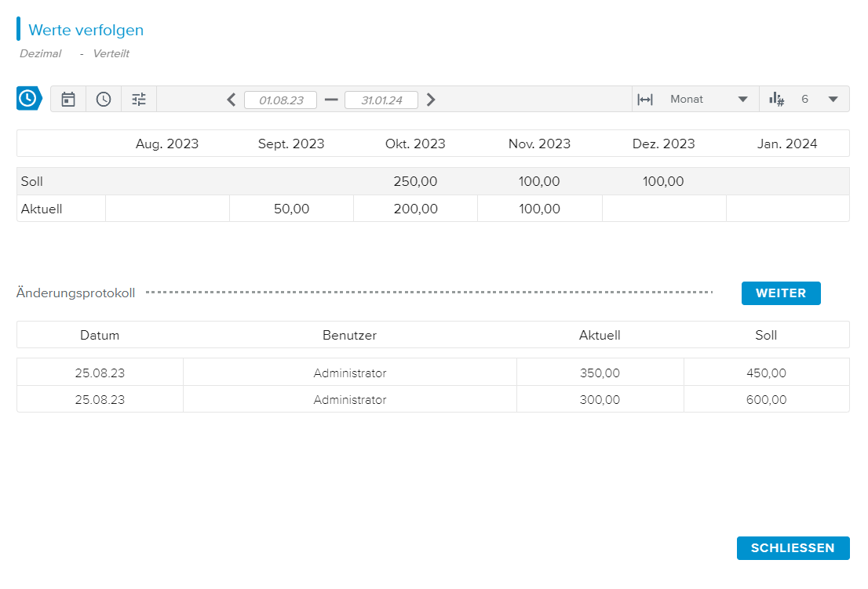This screenshot has width=868, height=589.
Task: Click the empty Aktuell cell for Jan. 2024
Action: pyautogui.click(x=787, y=209)
